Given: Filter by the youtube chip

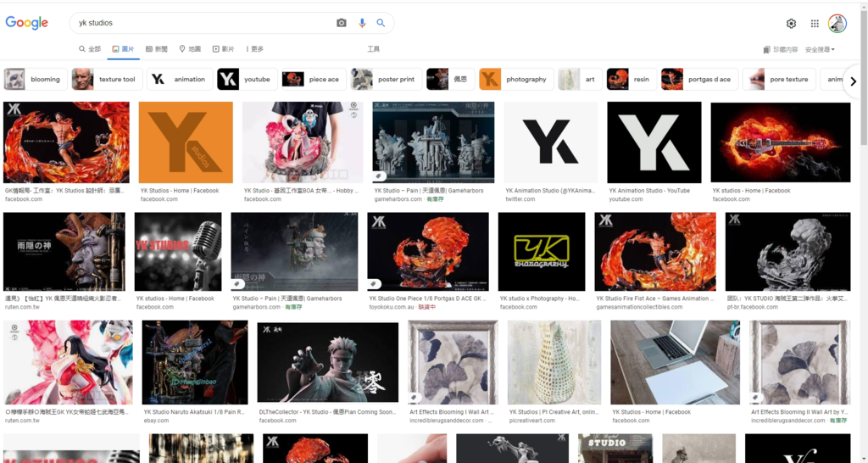Looking at the screenshot, I should click(248, 79).
